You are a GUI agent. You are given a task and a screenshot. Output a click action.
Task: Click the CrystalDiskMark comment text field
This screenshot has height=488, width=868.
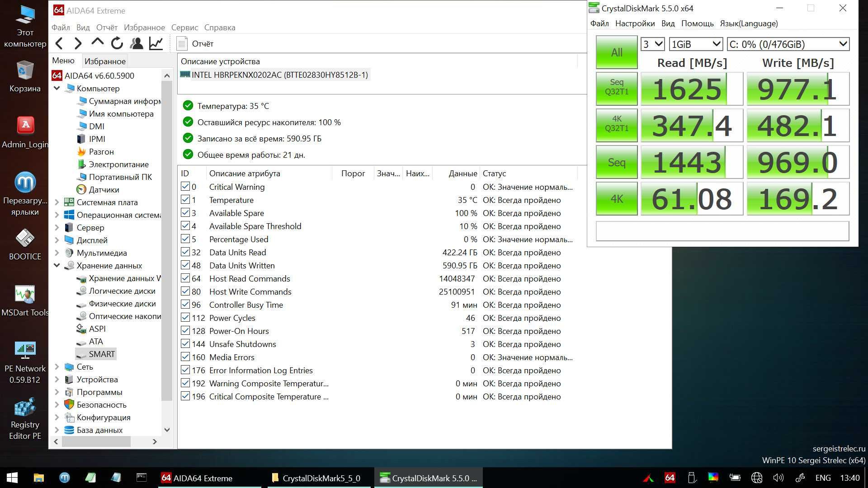point(722,231)
